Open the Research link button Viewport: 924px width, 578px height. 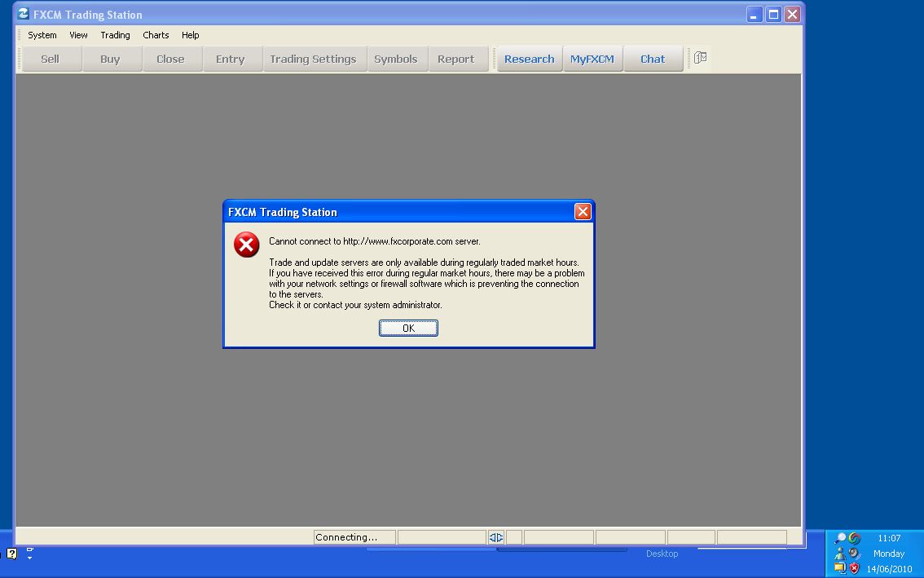click(529, 59)
